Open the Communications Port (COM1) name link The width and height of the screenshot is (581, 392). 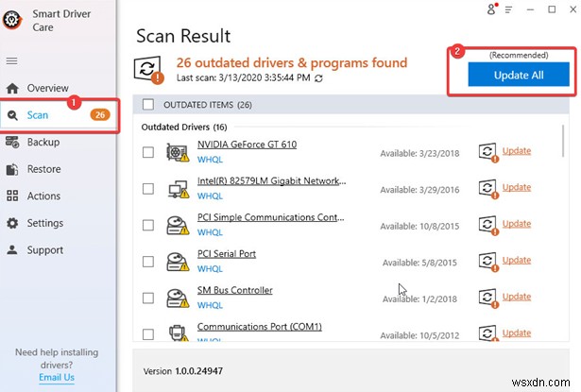tap(260, 327)
